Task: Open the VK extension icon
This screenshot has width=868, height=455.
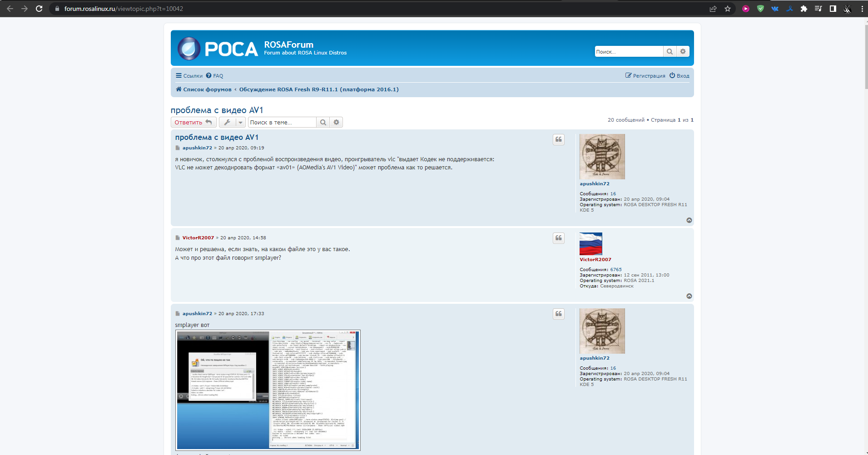Action: point(775,9)
